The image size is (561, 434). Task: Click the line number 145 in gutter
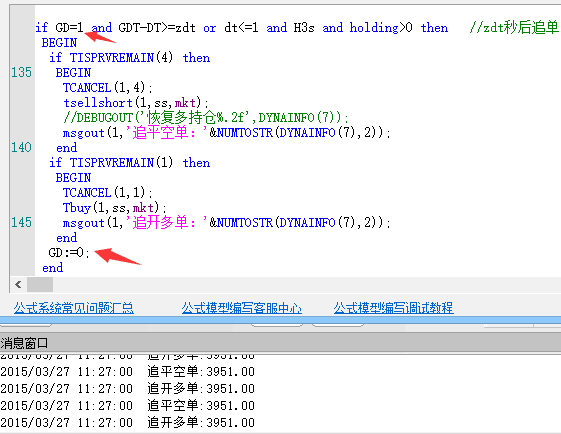pos(21,223)
